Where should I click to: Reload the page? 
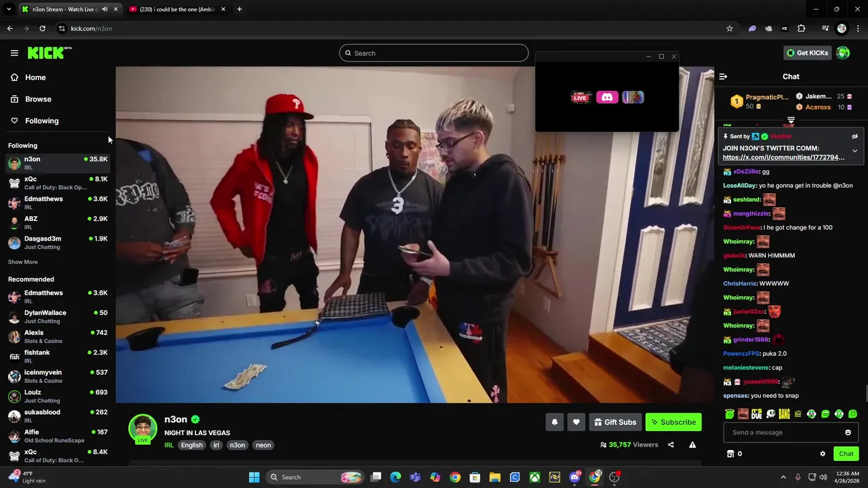42,28
